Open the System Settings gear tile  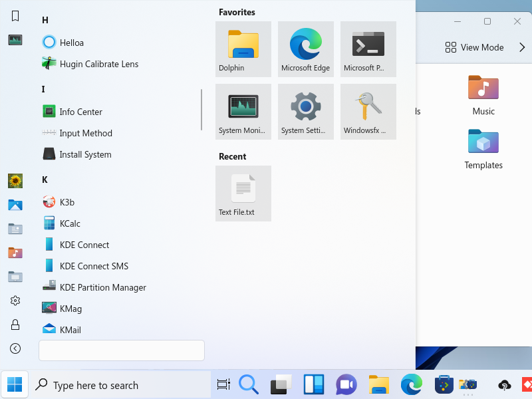305,111
